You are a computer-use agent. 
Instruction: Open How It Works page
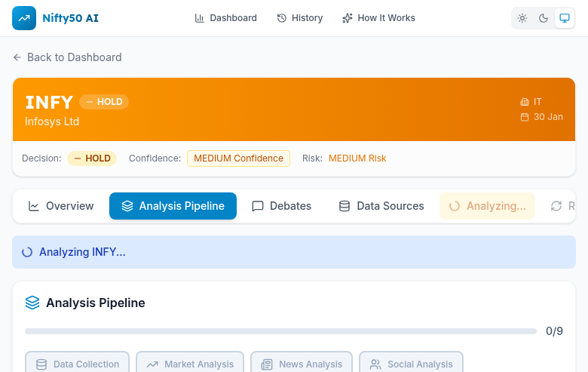(378, 18)
